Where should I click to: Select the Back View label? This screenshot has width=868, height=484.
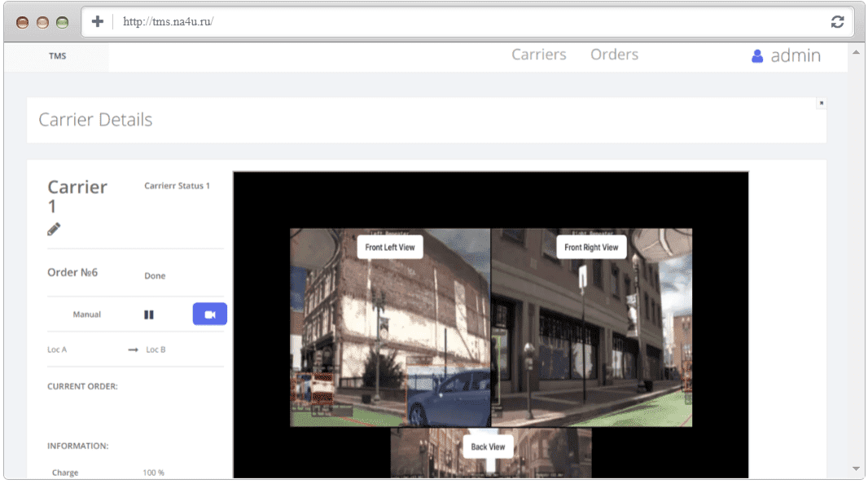[x=488, y=447]
